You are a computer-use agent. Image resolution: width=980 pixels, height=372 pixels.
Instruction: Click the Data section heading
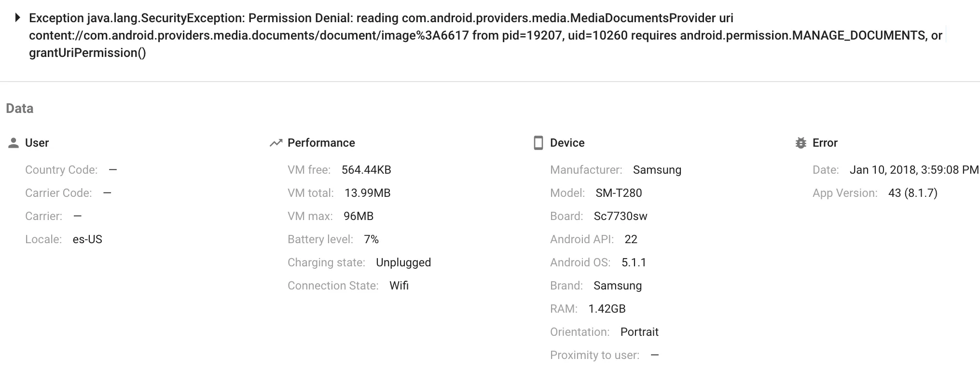click(20, 109)
